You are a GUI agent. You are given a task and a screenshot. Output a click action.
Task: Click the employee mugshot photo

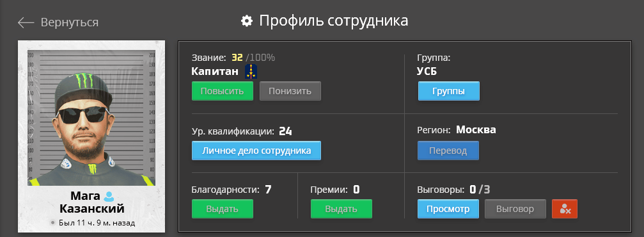point(91,118)
